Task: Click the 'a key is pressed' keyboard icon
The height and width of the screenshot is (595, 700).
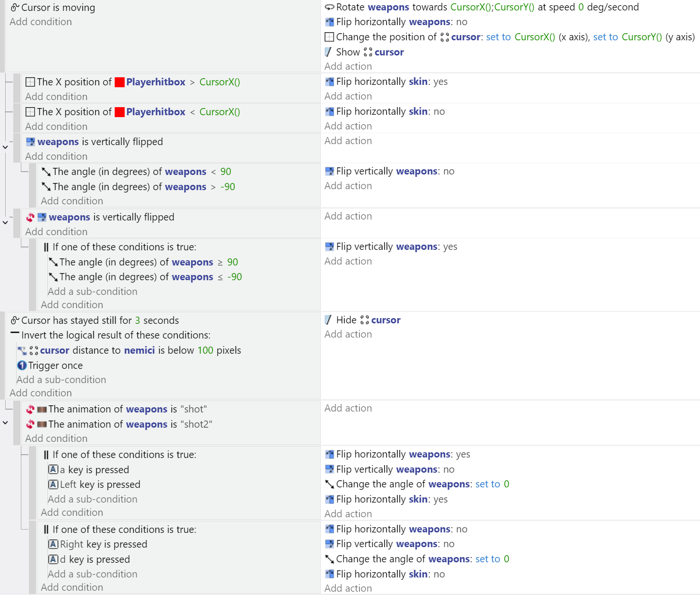Action: pyautogui.click(x=53, y=469)
